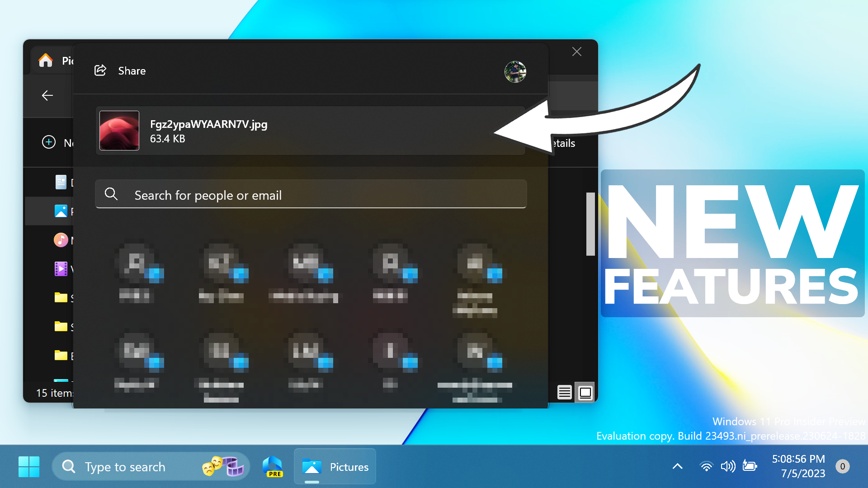868x488 pixels.
Task: Open Pictures from the navigation sidebar
Action: pos(61,211)
